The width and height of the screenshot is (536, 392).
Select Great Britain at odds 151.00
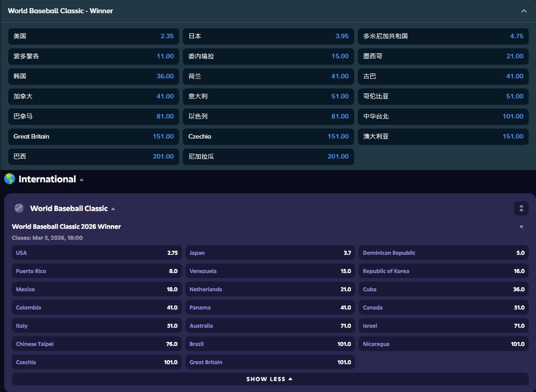click(93, 136)
